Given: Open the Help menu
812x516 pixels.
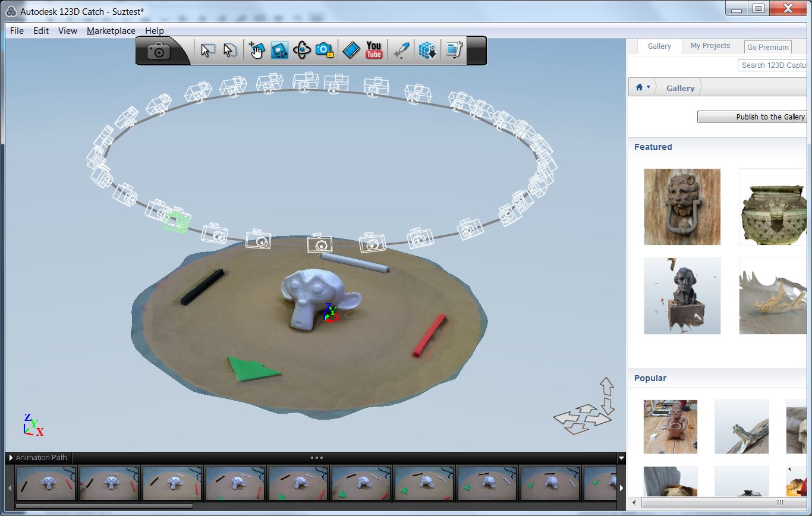Looking at the screenshot, I should pyautogui.click(x=155, y=31).
